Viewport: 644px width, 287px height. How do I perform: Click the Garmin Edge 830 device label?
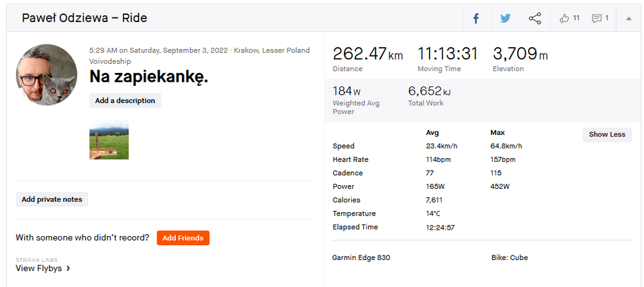click(361, 257)
